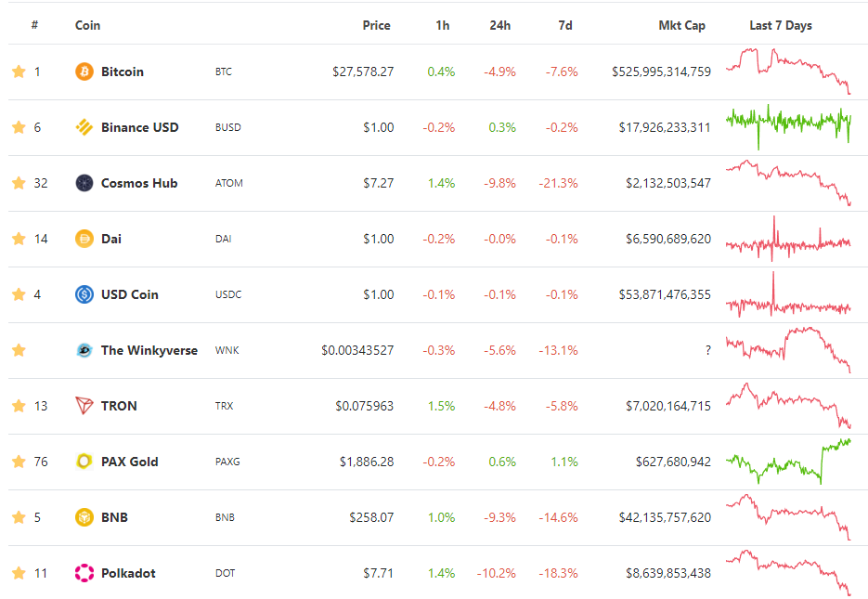Open the TRON coin link
Viewport: 868px width, 599px height.
point(119,406)
